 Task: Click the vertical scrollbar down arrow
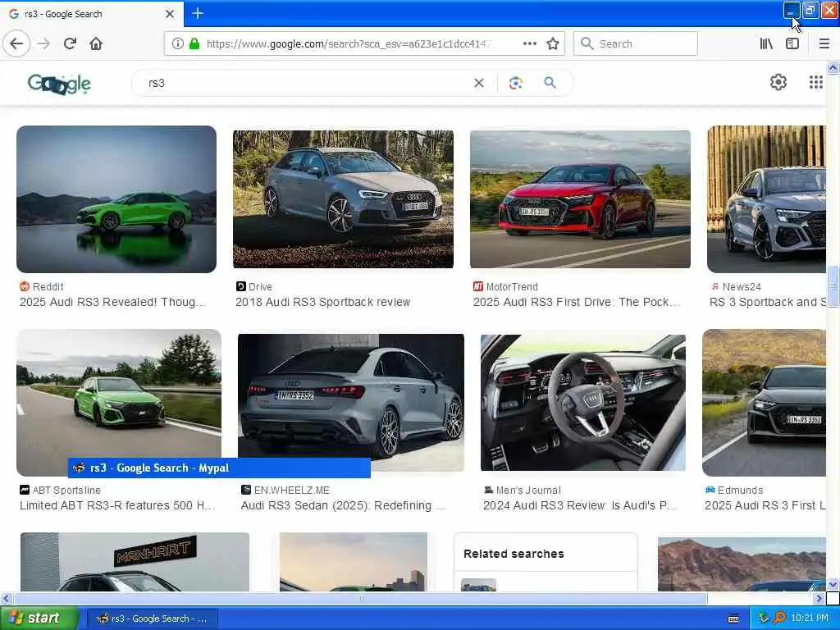click(x=833, y=584)
